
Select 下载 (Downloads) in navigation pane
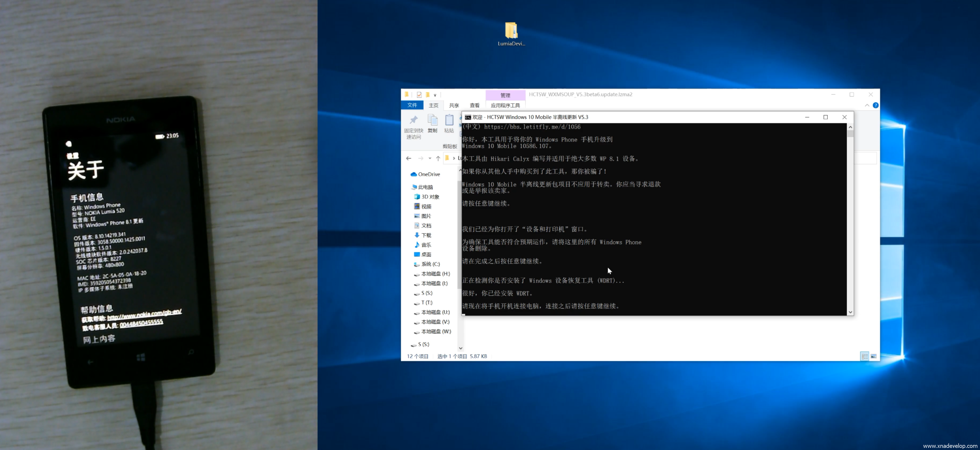click(426, 235)
